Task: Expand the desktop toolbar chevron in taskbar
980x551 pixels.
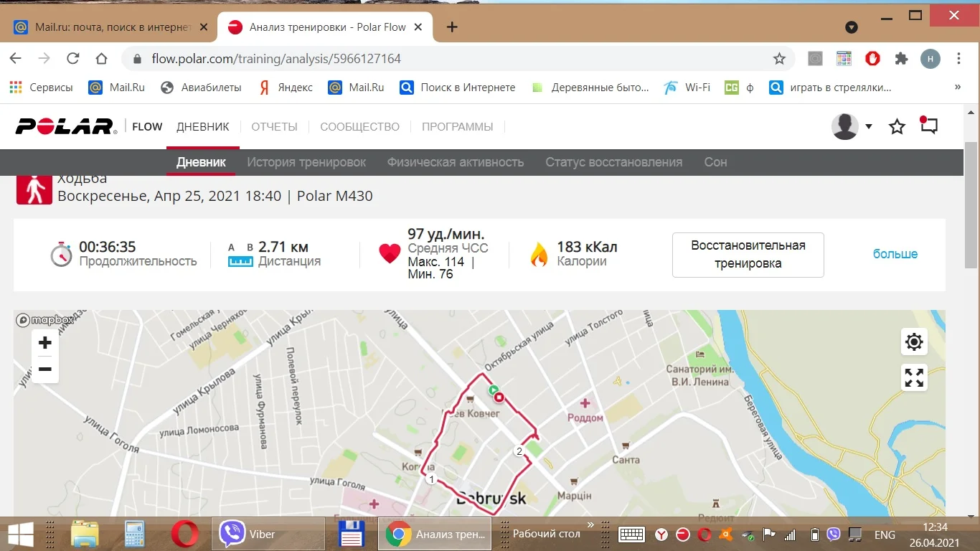Action: coord(591,526)
